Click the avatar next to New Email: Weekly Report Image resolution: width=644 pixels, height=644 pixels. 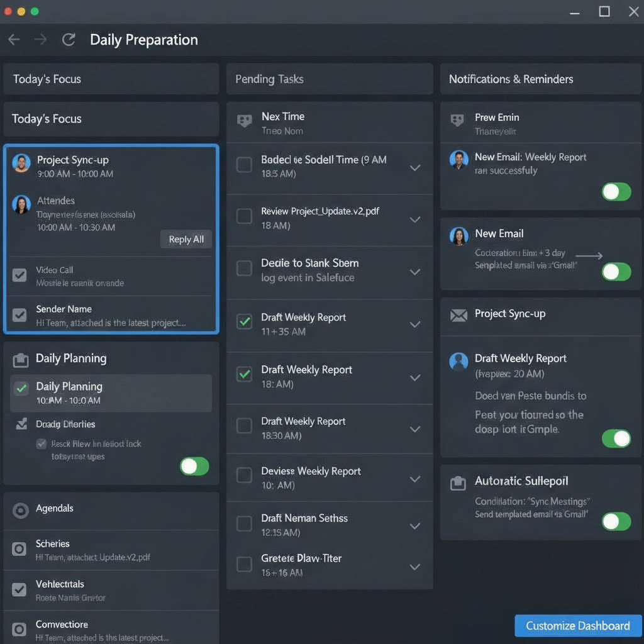(458, 160)
